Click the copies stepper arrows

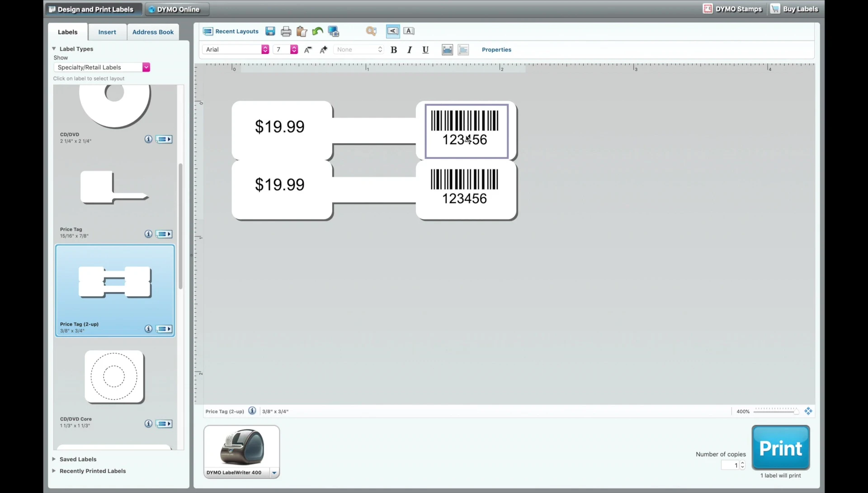pos(742,465)
